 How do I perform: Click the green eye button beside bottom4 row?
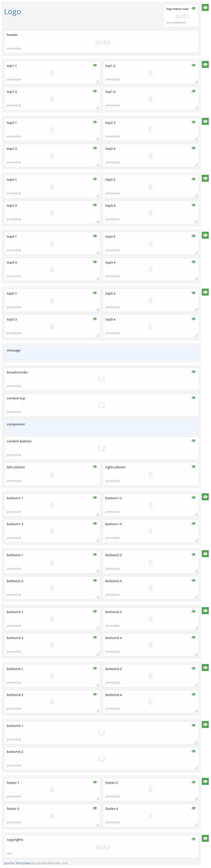click(205, 668)
